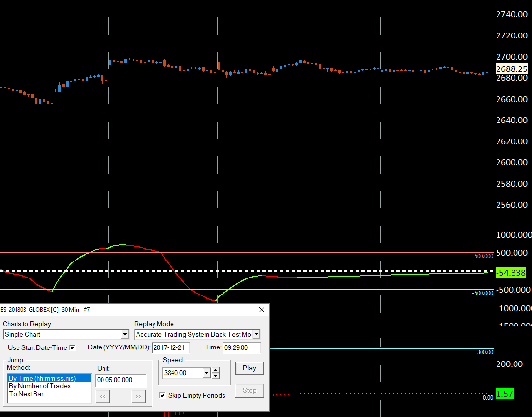Open the Charts to Replay dropdown
Screen dimensions: 532x417
tap(125, 334)
